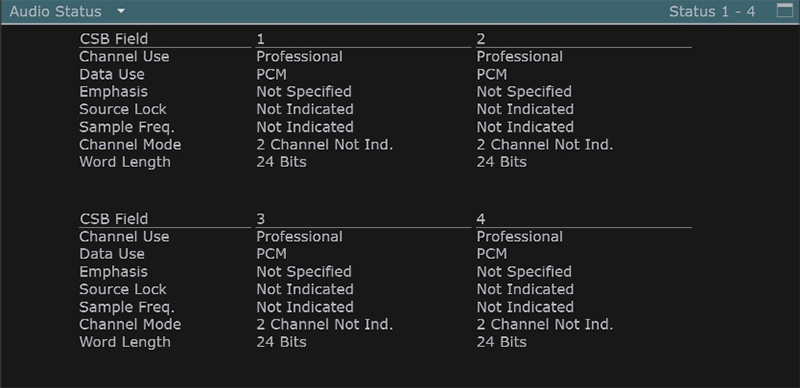Select the Status 1 - 4 label
This screenshot has height=388, width=800.
pyautogui.click(x=712, y=11)
